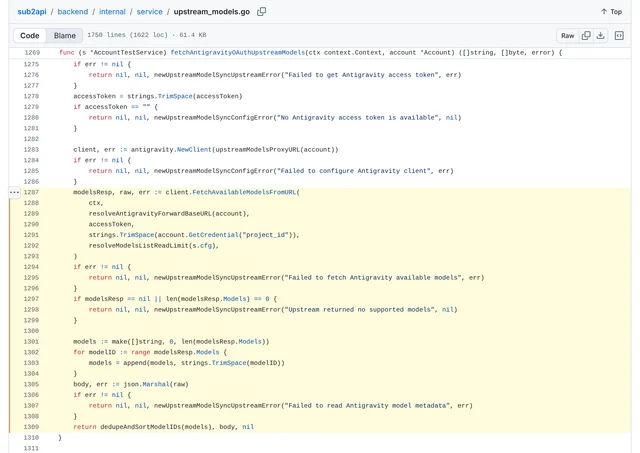Click resolveModelsListReadLimit call on line 1292
Screen dimensions: 640x453
click(x=139, y=245)
